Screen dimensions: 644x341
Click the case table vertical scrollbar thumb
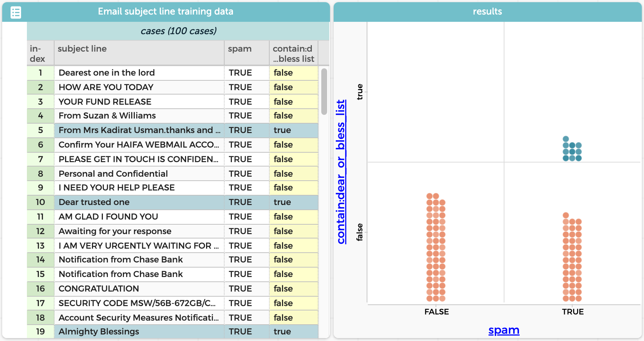324,91
